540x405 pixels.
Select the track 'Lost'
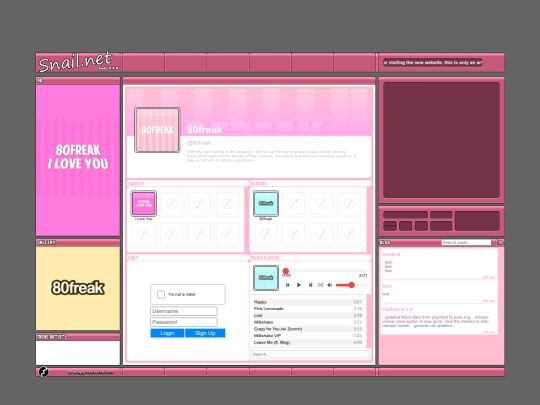pos(308,315)
